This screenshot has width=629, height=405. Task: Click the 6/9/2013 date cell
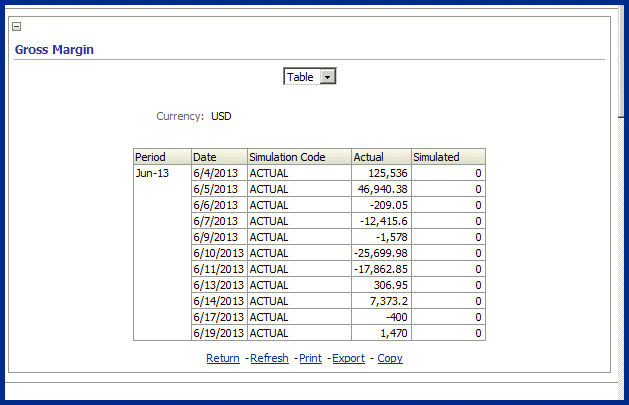219,237
